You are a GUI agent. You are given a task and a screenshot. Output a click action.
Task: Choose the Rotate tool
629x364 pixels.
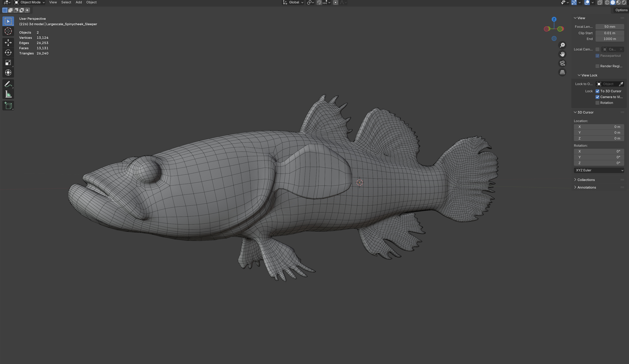tap(8, 52)
